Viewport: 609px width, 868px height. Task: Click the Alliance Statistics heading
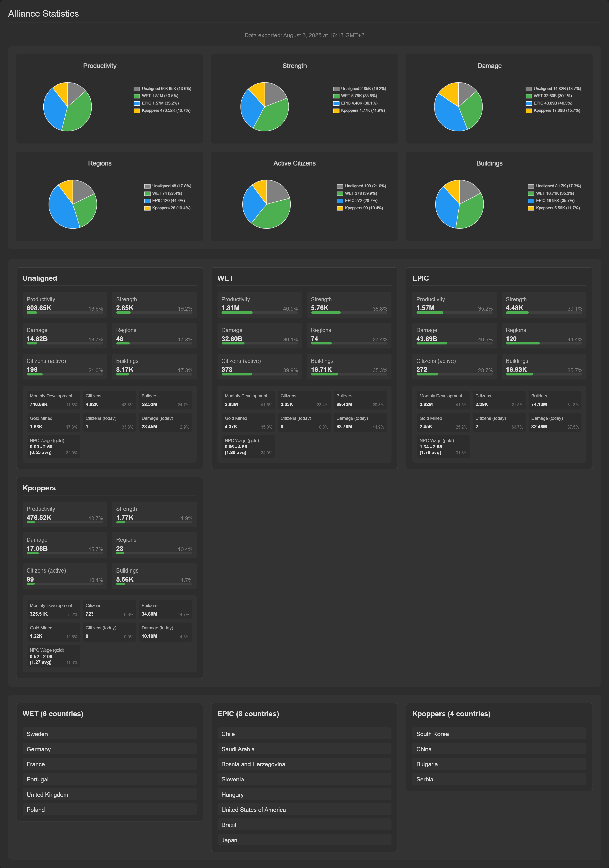click(43, 14)
